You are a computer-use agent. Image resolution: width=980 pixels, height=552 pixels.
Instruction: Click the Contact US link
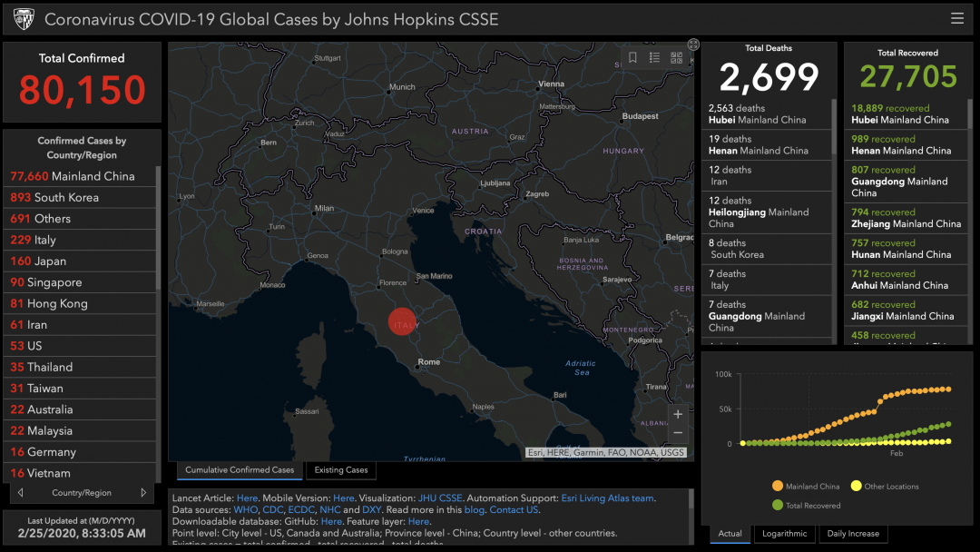(x=513, y=510)
